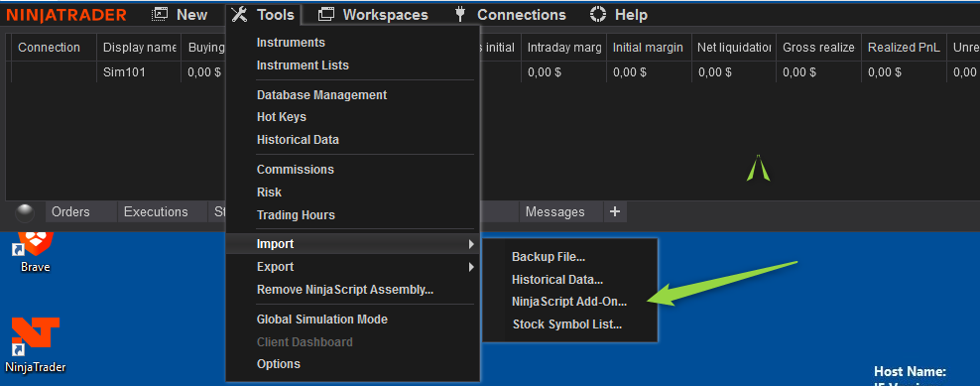Click Sim101 Net liquidation 0,00 $ value
This screenshot has height=386, width=980.
(715, 72)
